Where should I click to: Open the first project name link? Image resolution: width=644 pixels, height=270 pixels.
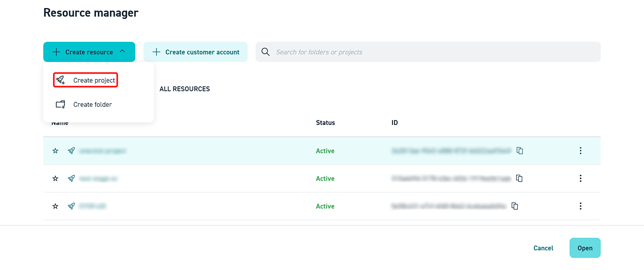[103, 151]
